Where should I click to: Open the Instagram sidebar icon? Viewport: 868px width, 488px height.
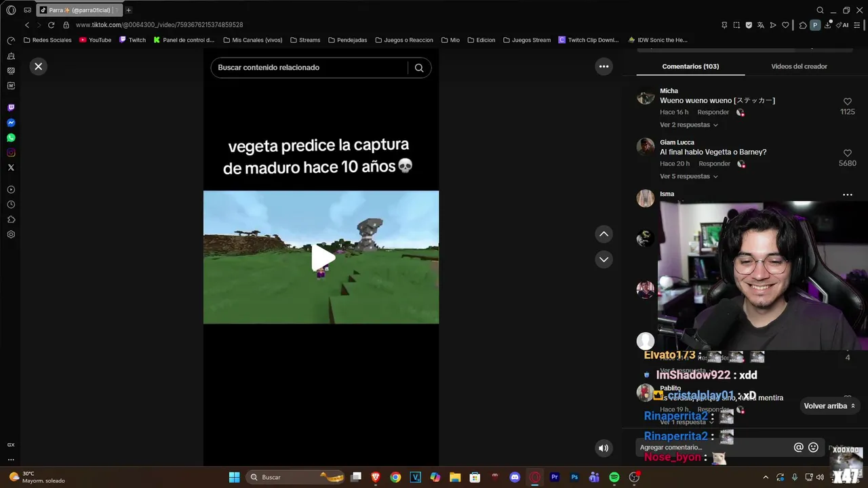point(11,152)
